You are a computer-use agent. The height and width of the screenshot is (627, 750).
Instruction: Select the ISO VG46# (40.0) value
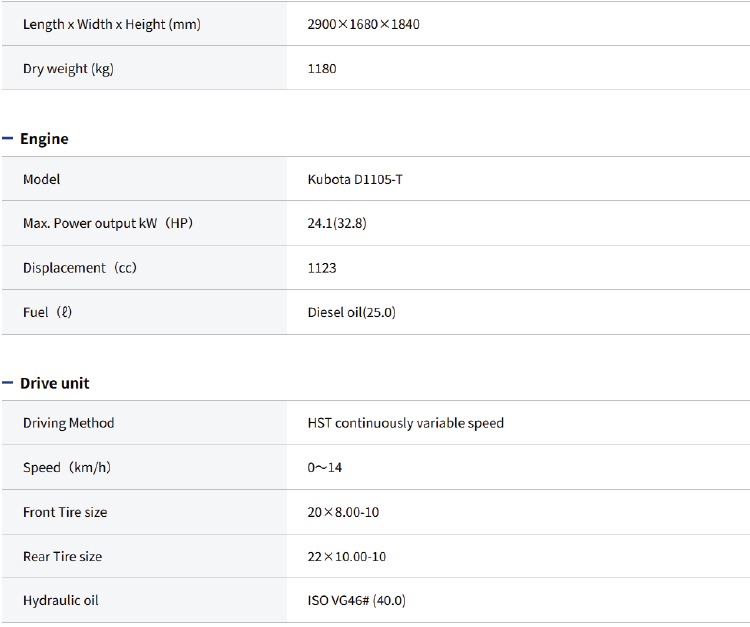pos(356,600)
